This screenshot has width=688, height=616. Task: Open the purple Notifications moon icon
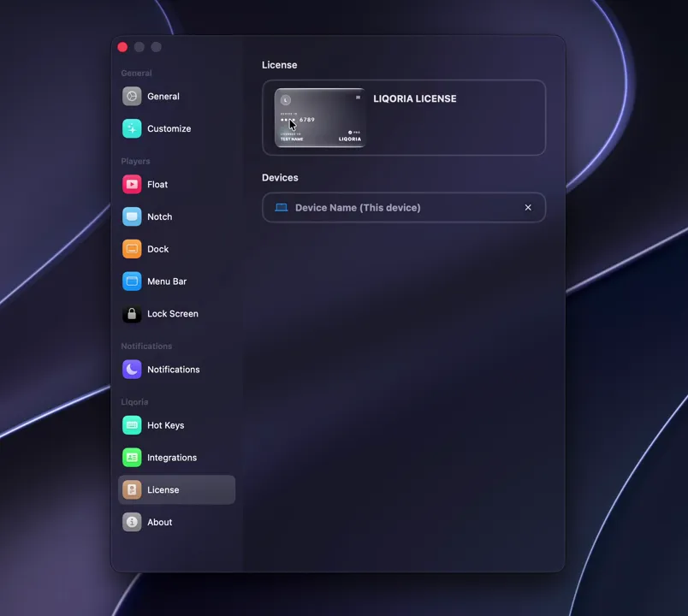pos(132,370)
